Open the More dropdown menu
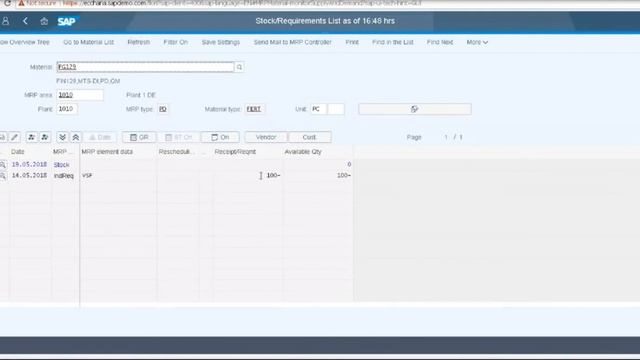The width and height of the screenshot is (640, 360). (477, 42)
